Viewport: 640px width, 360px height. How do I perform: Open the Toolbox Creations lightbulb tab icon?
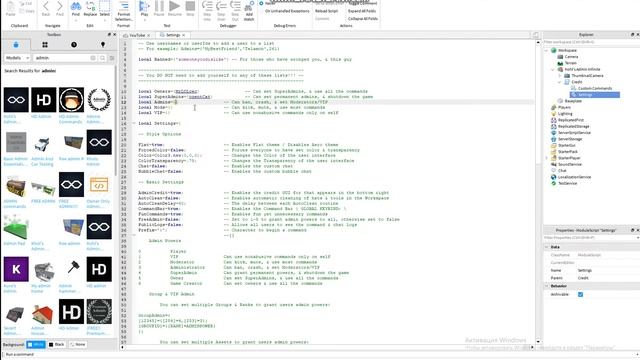coord(103,44)
